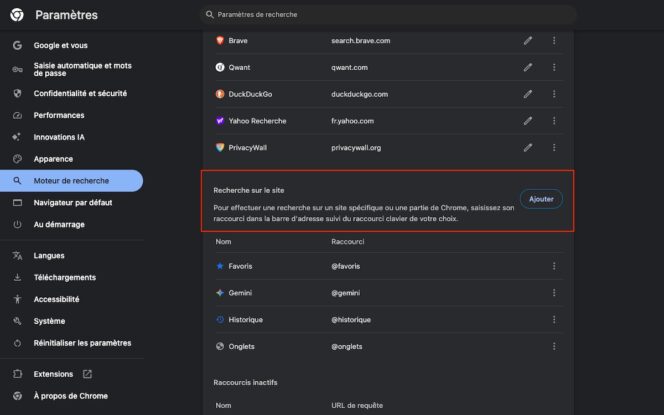Viewport: 664px width, 415px height.
Task: Click the Raccourcis inactifs heading
Action: click(x=245, y=382)
